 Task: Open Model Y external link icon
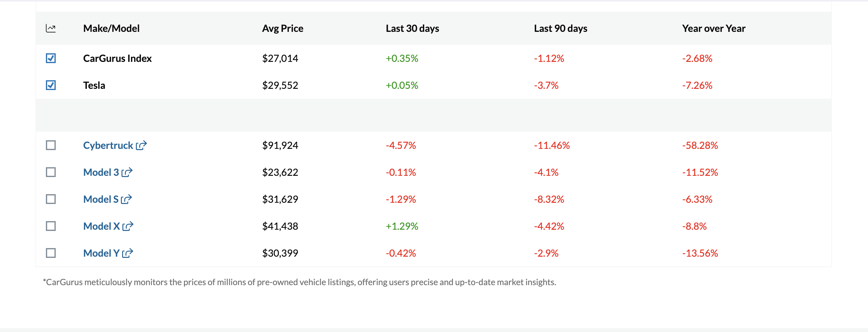(x=128, y=253)
